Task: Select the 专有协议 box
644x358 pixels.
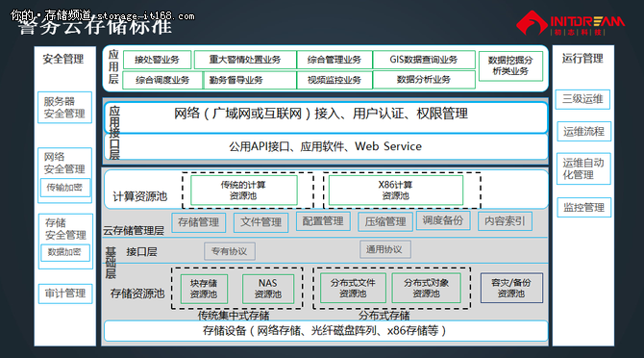Action: pos(230,251)
